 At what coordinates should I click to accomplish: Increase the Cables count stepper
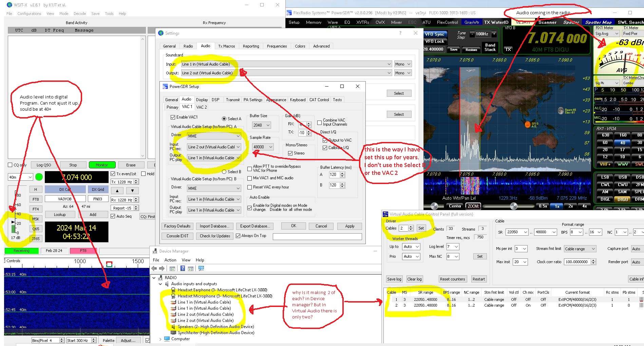pyautogui.click(x=411, y=226)
